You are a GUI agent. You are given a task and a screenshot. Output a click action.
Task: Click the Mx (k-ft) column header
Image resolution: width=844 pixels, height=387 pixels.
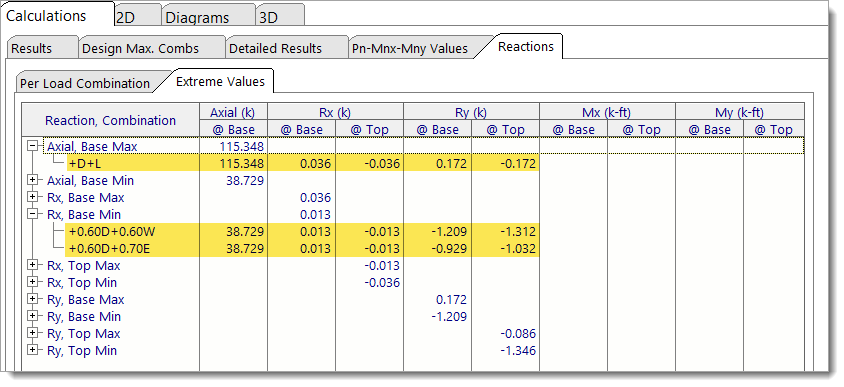click(607, 112)
